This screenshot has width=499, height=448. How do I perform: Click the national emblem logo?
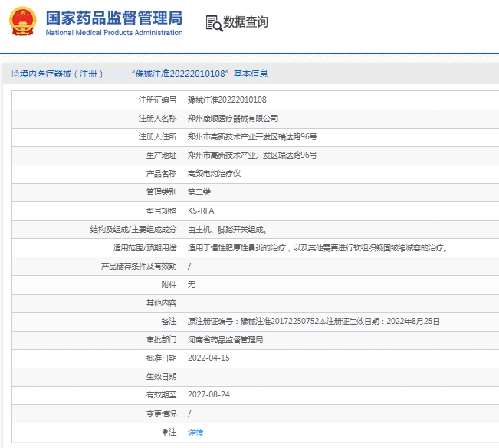pos(23,21)
